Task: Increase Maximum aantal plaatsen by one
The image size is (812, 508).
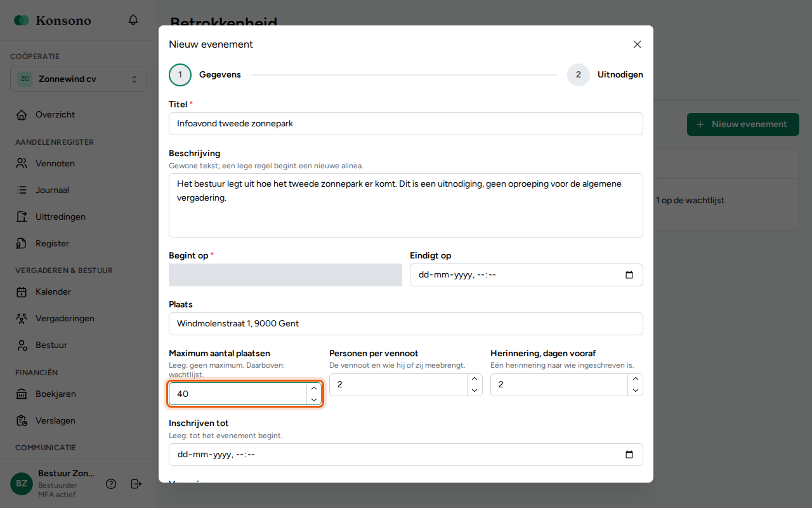Action: point(314,388)
